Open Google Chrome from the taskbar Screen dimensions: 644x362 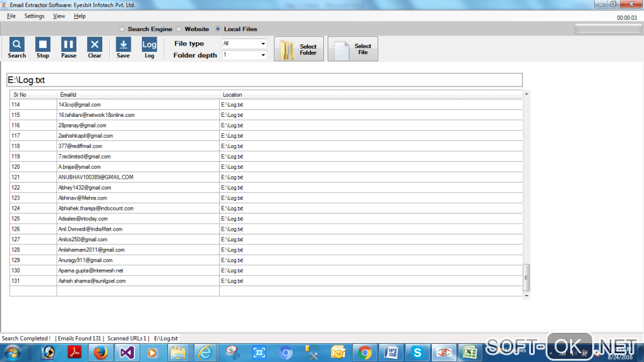[x=364, y=353]
